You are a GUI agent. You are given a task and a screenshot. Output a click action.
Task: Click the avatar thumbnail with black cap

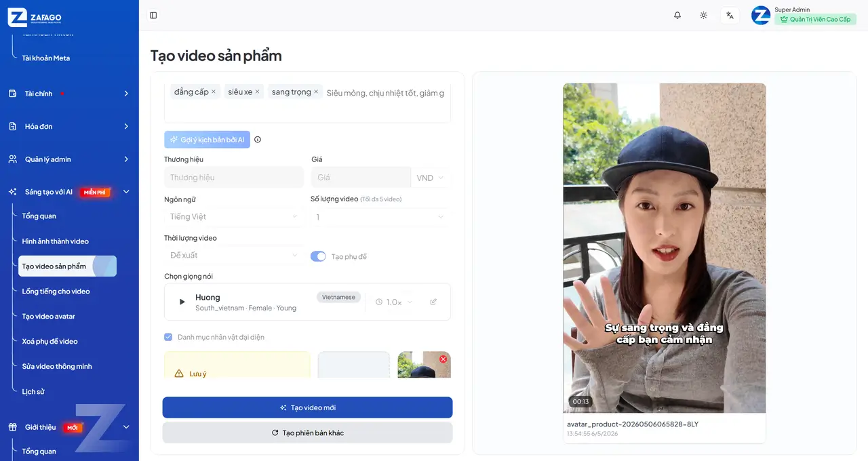tap(424, 365)
